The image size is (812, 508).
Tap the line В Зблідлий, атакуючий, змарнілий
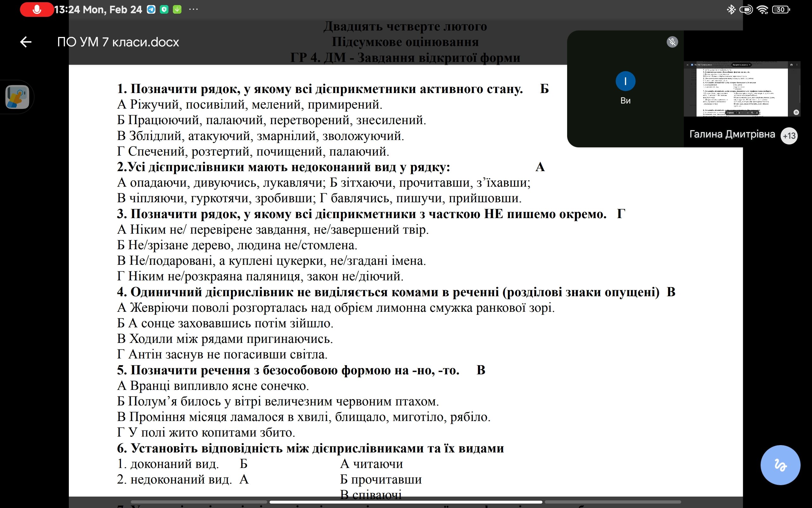pyautogui.click(x=260, y=136)
